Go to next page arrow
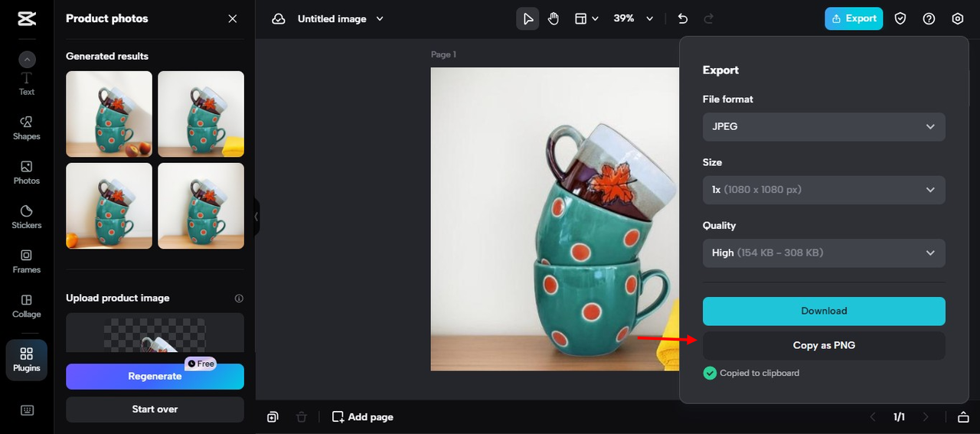Viewport: 980px width, 434px height. point(926,417)
